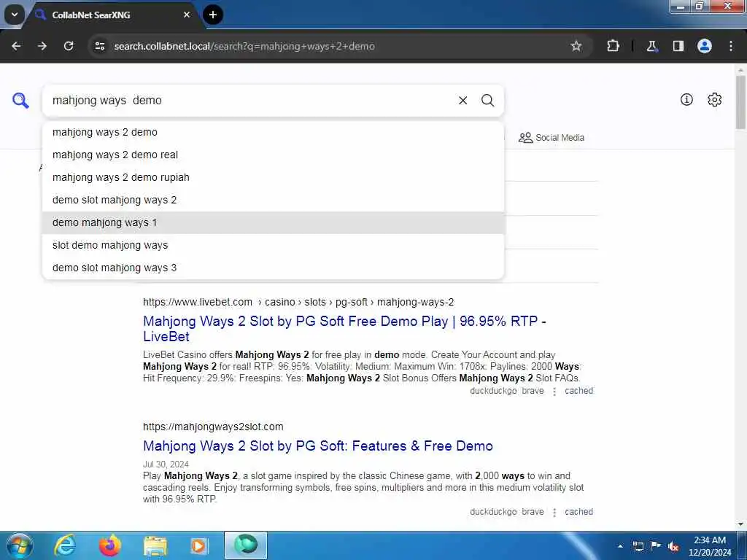Click 'Jul 30, 2024' date text

pos(166,464)
